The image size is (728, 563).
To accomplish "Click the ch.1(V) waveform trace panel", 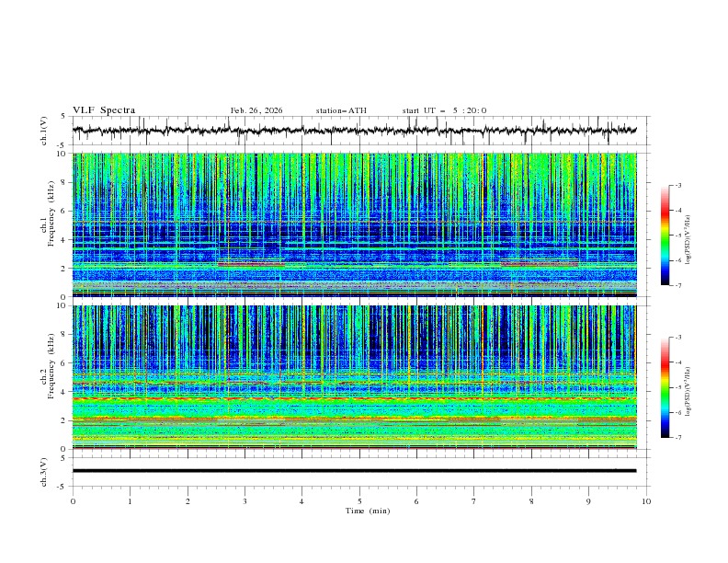I will click(358, 131).
